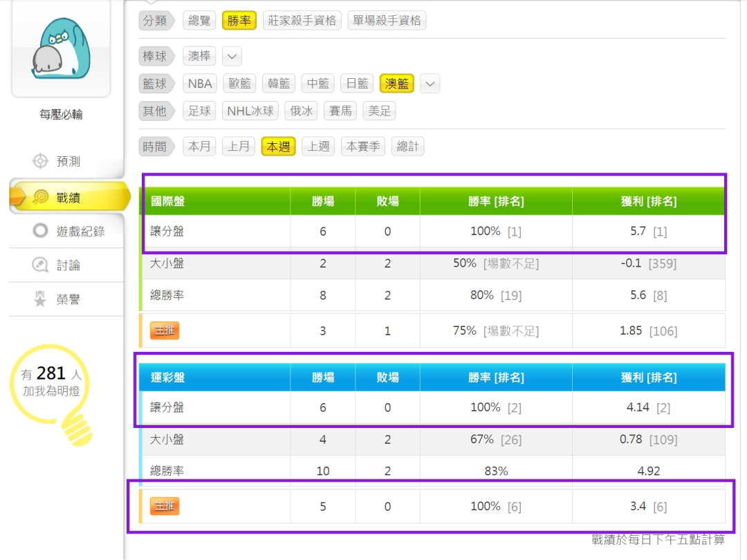This screenshot has height=560, width=747.
Task: Select the NHL冰球 filter
Action: [x=250, y=111]
